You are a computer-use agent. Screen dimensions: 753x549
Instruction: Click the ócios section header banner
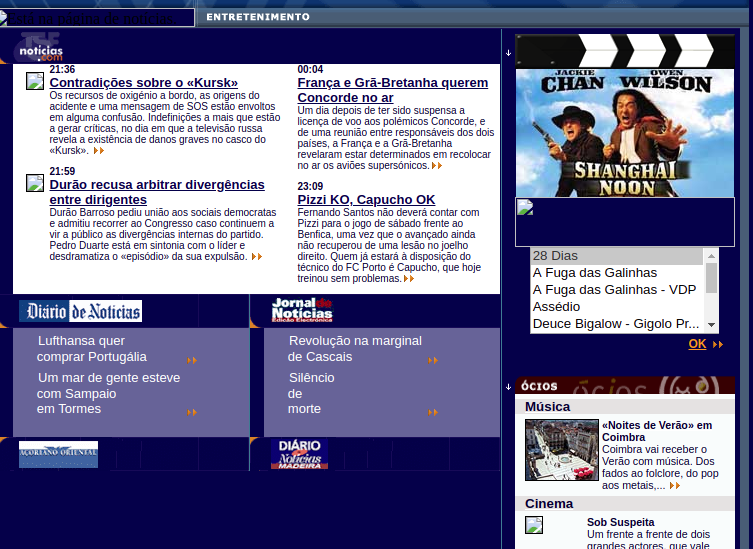[x=625, y=385]
